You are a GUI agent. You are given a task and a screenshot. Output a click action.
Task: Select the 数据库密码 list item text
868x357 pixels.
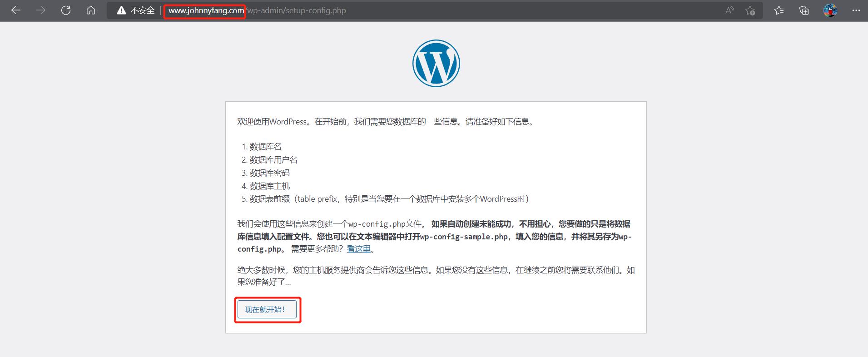click(270, 173)
